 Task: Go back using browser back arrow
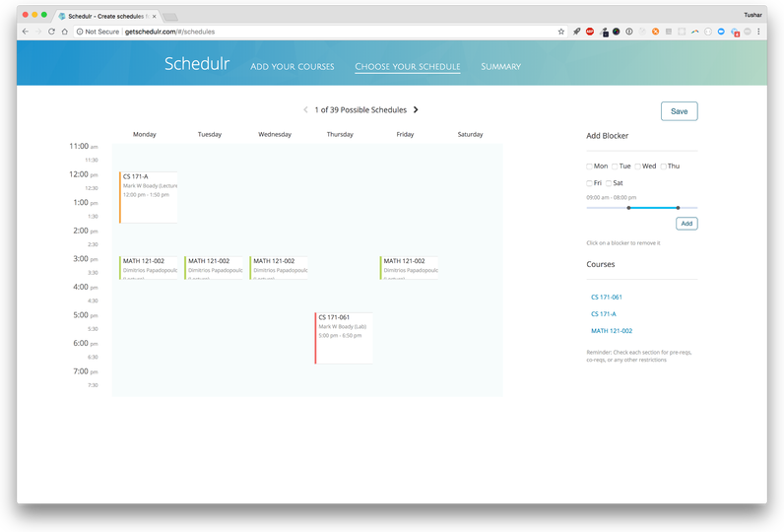pos(25,32)
